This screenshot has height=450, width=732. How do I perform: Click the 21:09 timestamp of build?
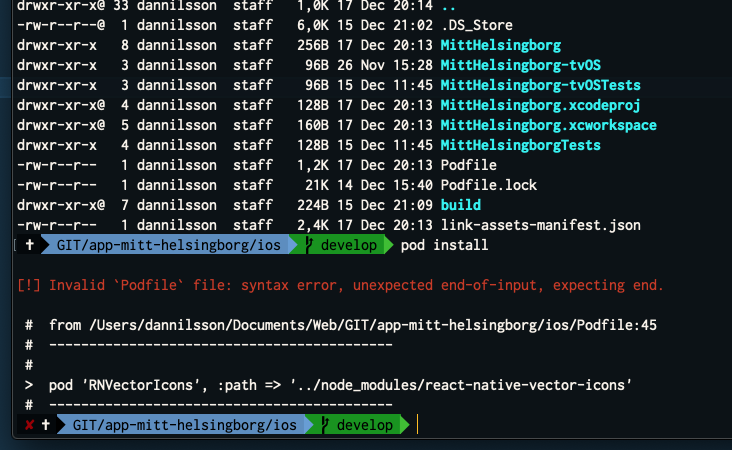point(413,205)
